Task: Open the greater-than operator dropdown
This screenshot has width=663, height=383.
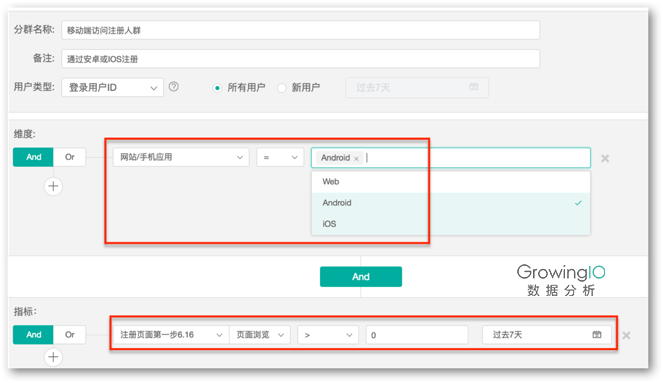Action: pos(328,335)
